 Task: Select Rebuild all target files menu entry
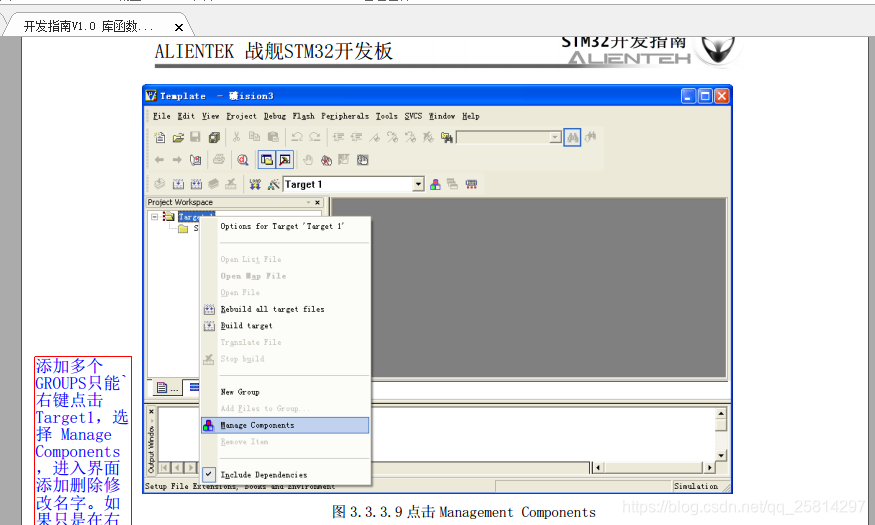(x=285, y=309)
